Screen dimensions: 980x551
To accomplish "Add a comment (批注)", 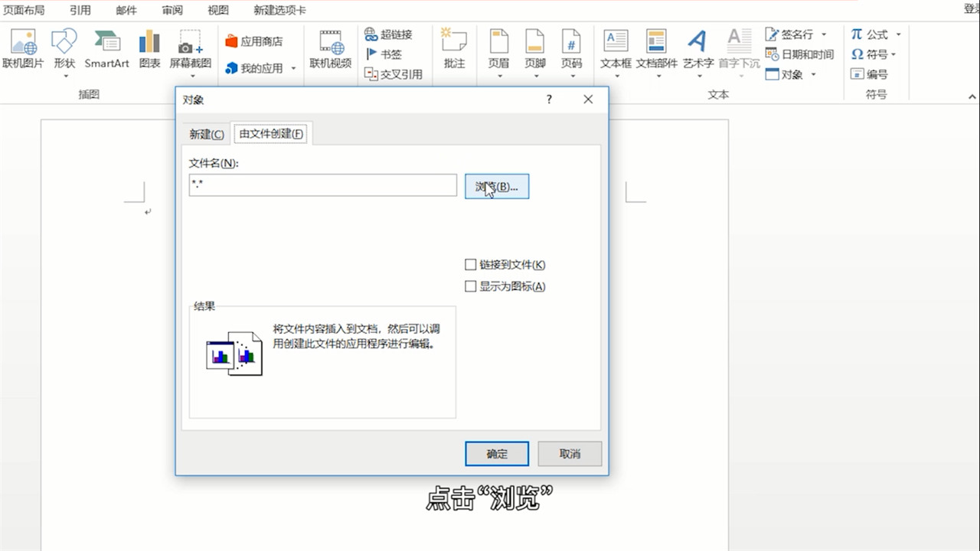I will (x=455, y=49).
